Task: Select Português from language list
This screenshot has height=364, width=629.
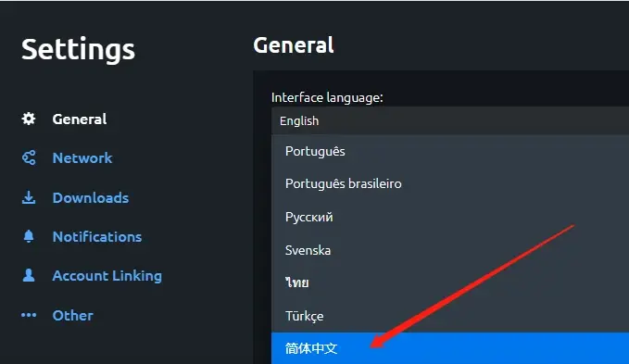Action: (x=450, y=151)
